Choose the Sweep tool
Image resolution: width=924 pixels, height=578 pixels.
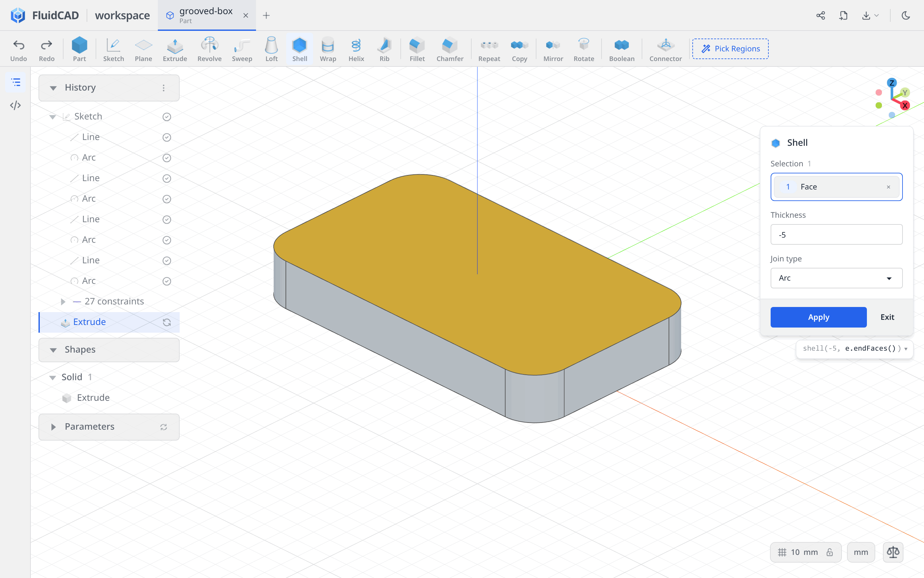(242, 49)
